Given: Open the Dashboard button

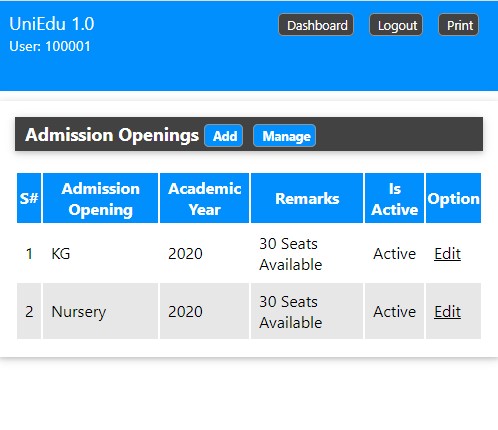Looking at the screenshot, I should point(316,25).
